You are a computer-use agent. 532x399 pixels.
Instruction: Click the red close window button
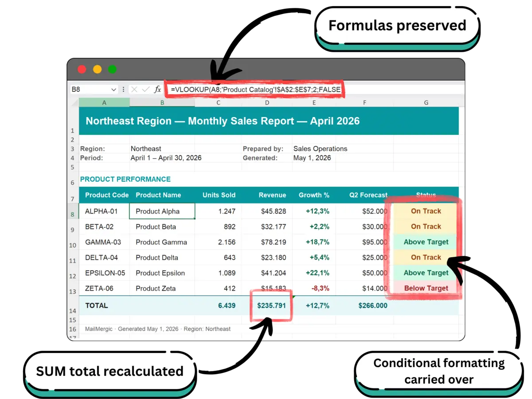(x=82, y=69)
